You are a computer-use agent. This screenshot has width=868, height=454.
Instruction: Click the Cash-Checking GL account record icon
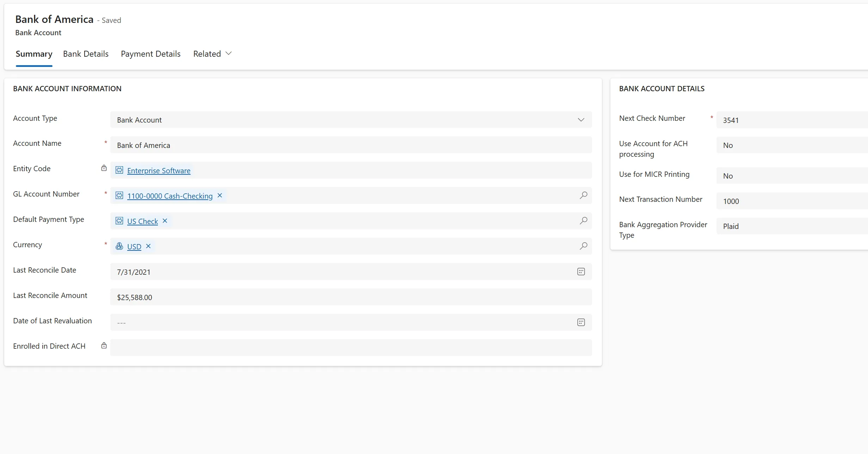click(119, 196)
